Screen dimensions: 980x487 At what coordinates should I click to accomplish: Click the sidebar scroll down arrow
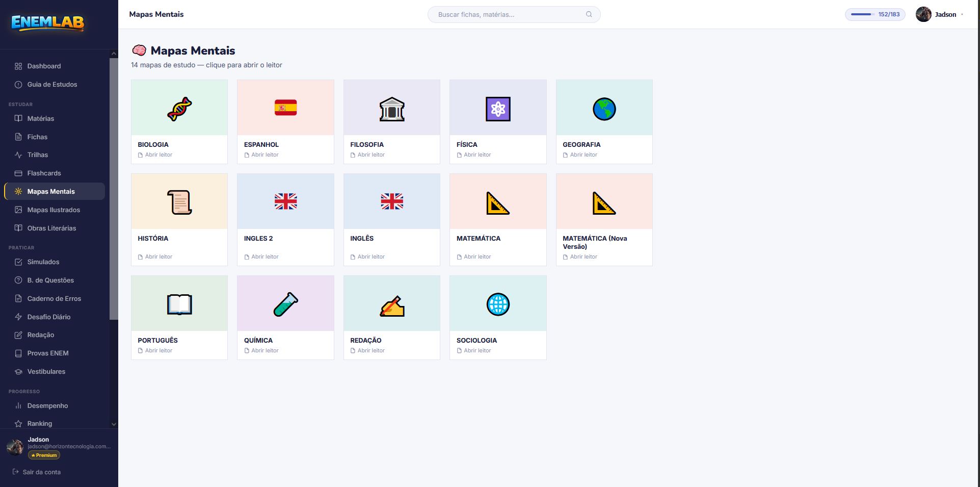click(114, 424)
